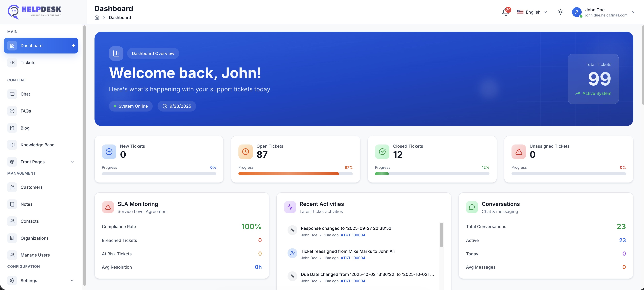
Task: Open Tickets in the sidebar
Action: click(x=28, y=63)
